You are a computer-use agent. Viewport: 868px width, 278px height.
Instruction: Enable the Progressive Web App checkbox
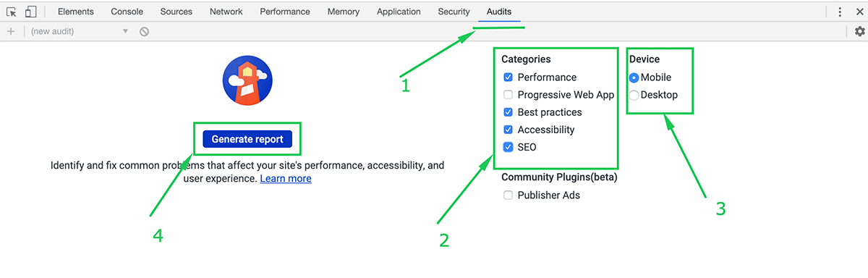tap(509, 95)
